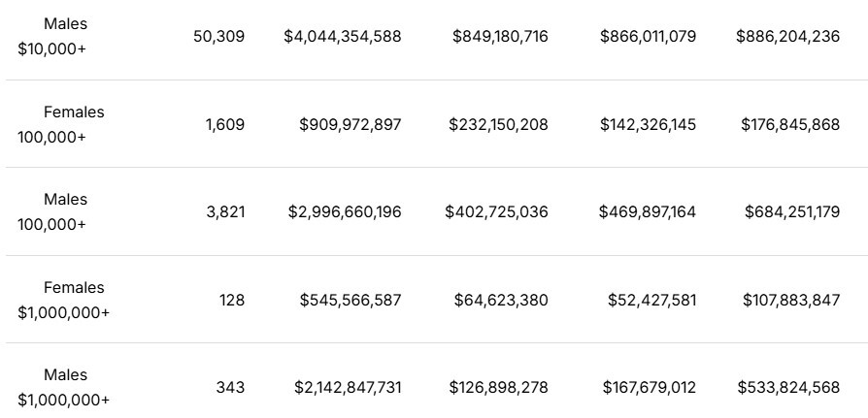Select the 1,609 count cell
This screenshot has width=868, height=418.
click(225, 124)
